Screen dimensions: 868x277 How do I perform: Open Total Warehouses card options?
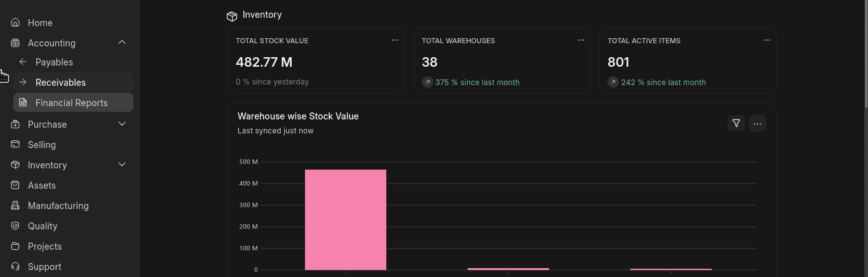[x=581, y=40]
